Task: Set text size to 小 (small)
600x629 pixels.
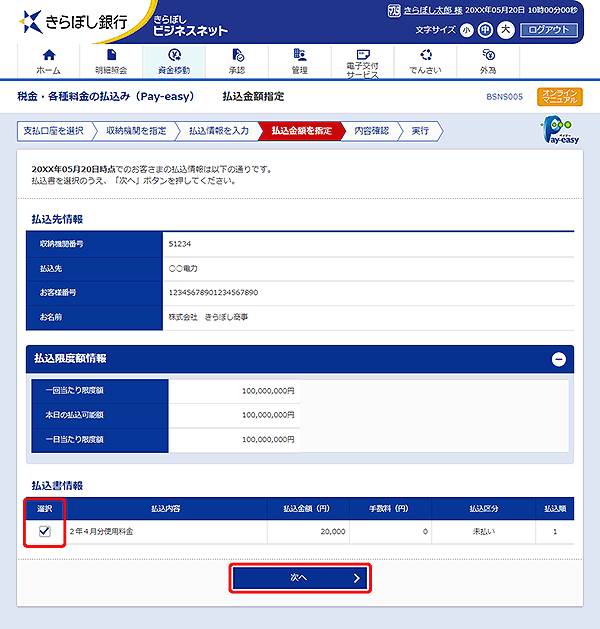Action: (467, 30)
